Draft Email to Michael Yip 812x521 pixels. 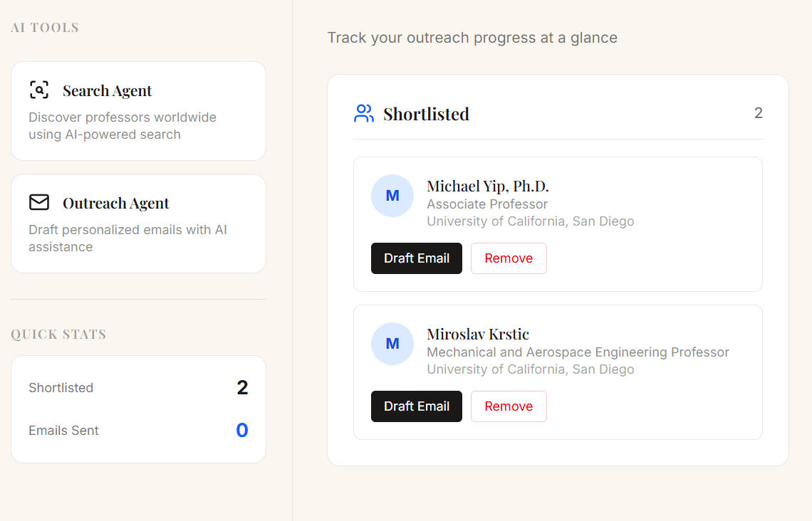(417, 258)
